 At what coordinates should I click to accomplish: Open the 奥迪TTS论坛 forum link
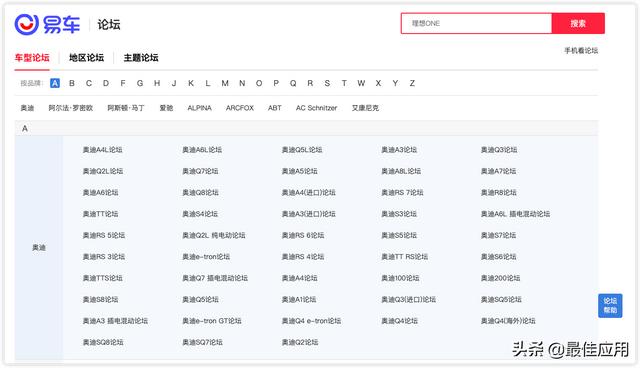coord(102,278)
